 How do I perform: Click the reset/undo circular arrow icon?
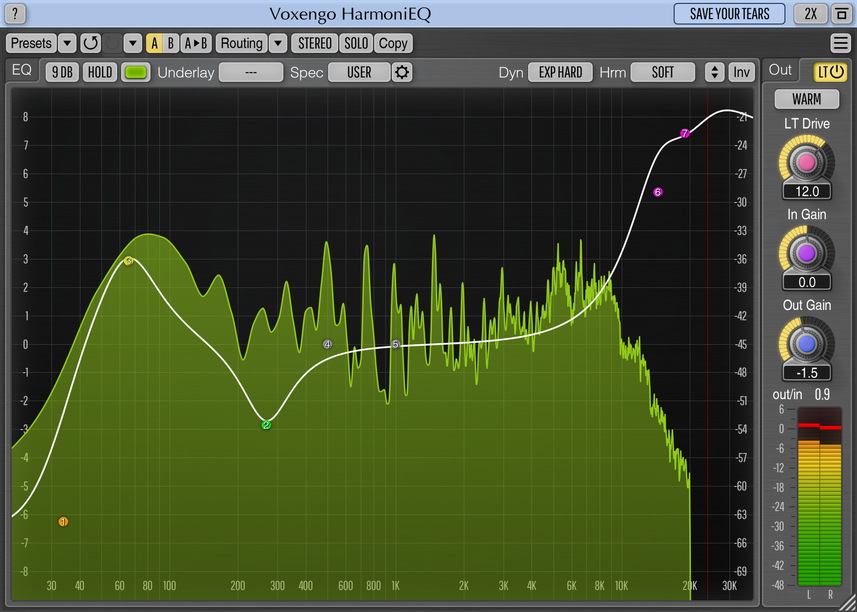91,43
